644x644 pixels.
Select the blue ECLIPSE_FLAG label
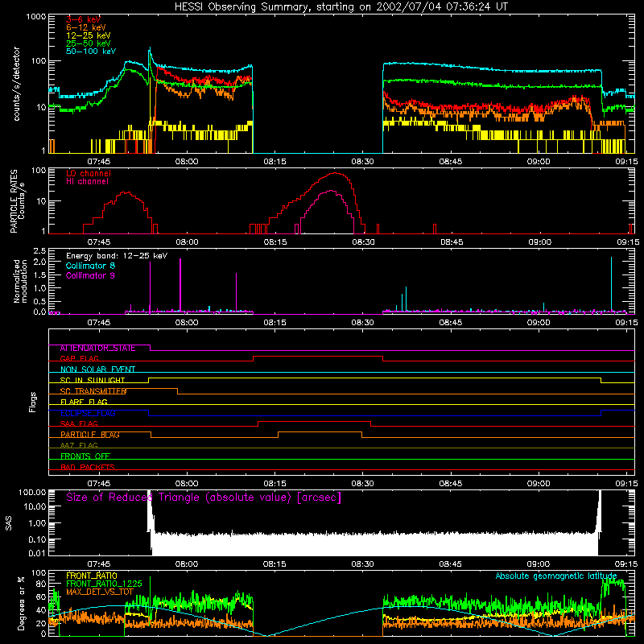(88, 413)
